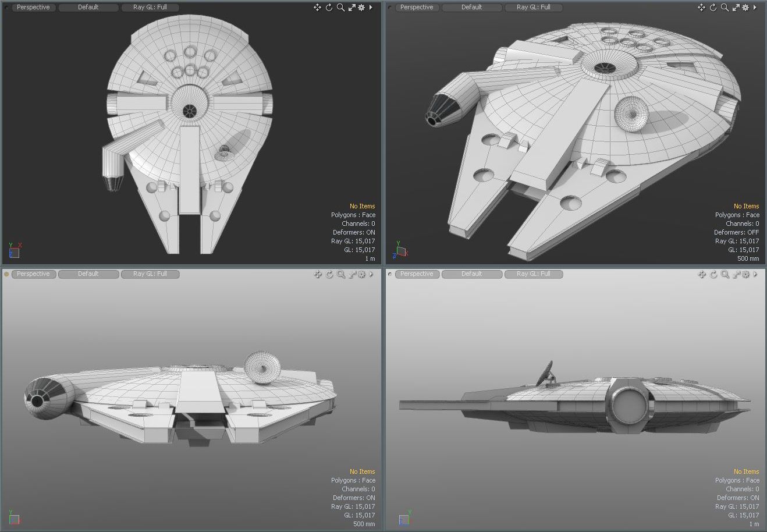Click "1 m" scale label in top-left viewport

[x=370, y=258]
